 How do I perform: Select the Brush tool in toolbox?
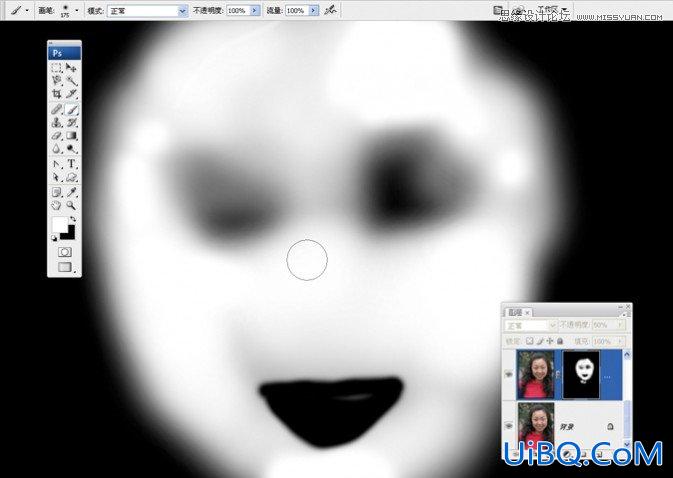point(71,109)
